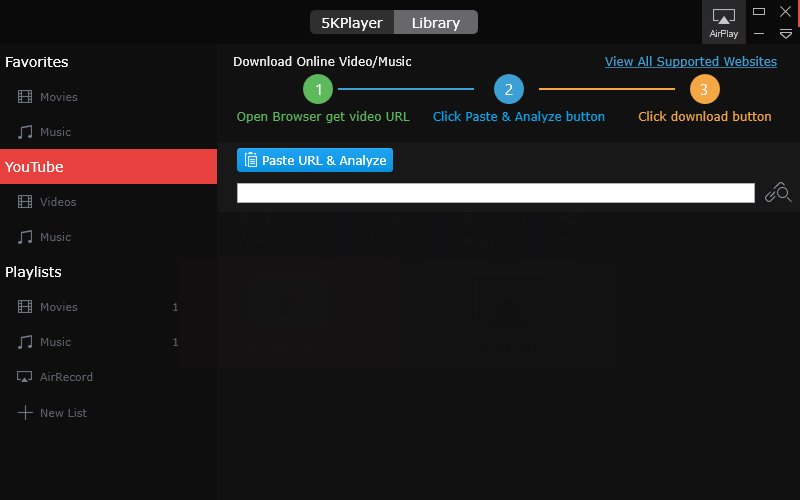The width and height of the screenshot is (800, 500).
Task: Open Music playlist with count 1
Action: [x=108, y=342]
